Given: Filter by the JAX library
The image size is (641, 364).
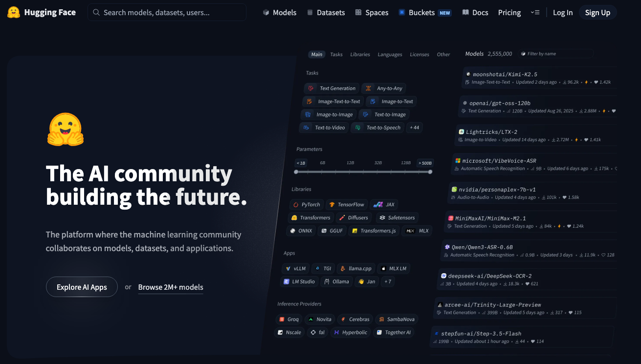Looking at the screenshot, I should point(384,205).
